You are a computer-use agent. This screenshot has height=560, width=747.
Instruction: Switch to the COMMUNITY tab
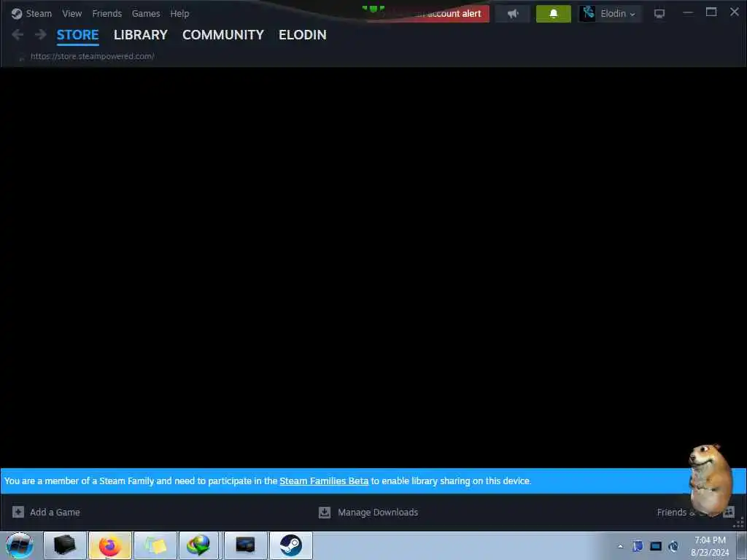click(x=223, y=35)
